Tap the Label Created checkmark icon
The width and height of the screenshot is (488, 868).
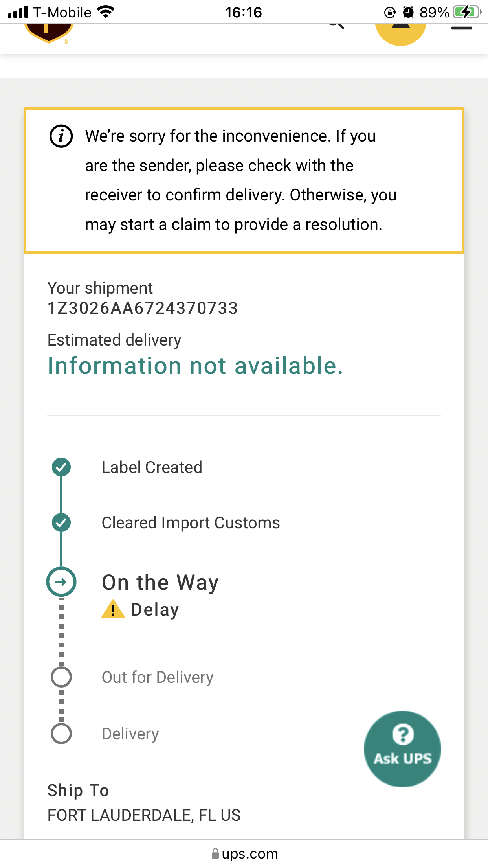(61, 467)
